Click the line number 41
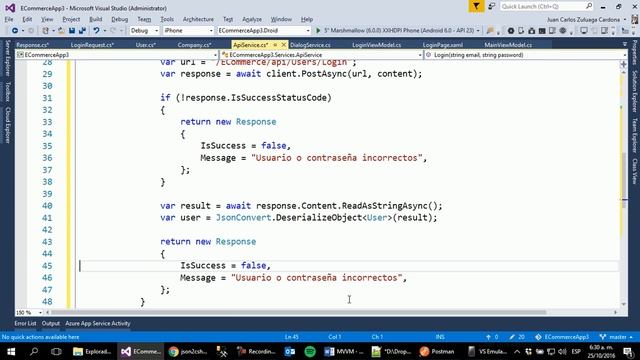Screen dimensions: 640x360 click(47, 218)
